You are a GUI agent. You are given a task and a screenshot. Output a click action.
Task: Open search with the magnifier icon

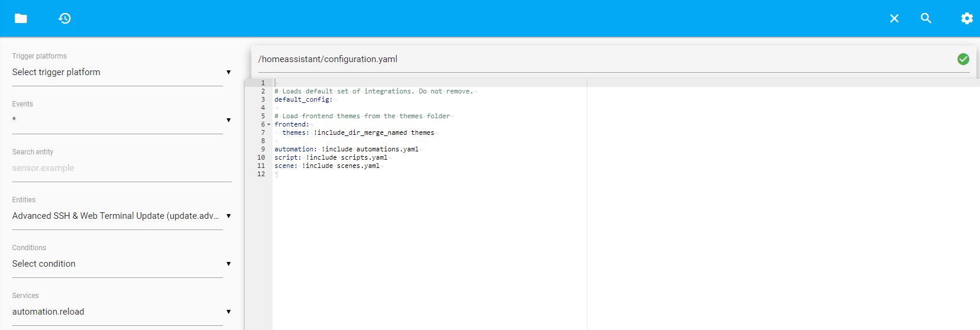[x=926, y=18]
